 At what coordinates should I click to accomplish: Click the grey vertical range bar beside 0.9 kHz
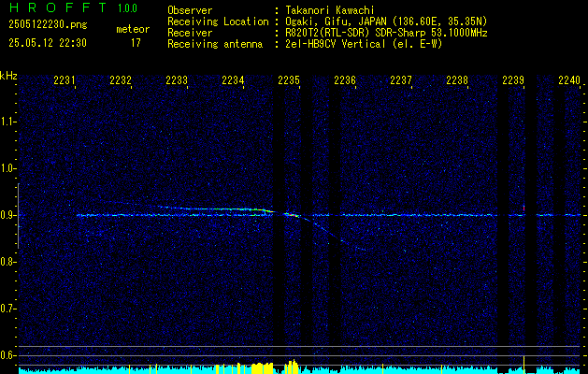click(x=18, y=216)
